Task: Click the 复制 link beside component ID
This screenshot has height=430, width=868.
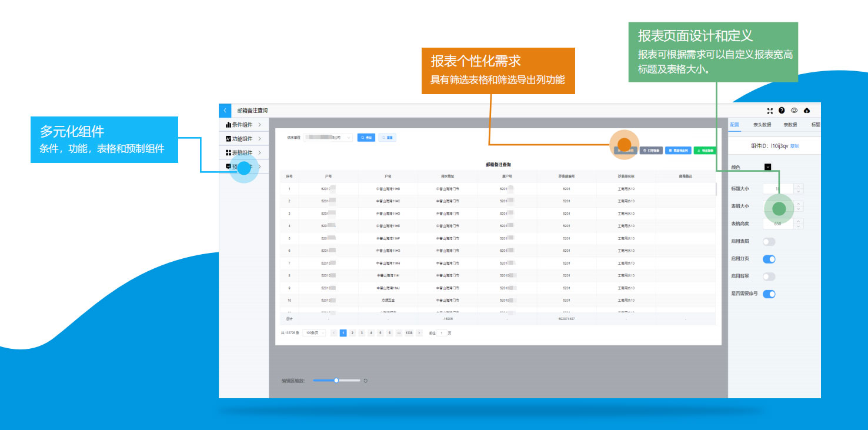Action: click(x=794, y=146)
